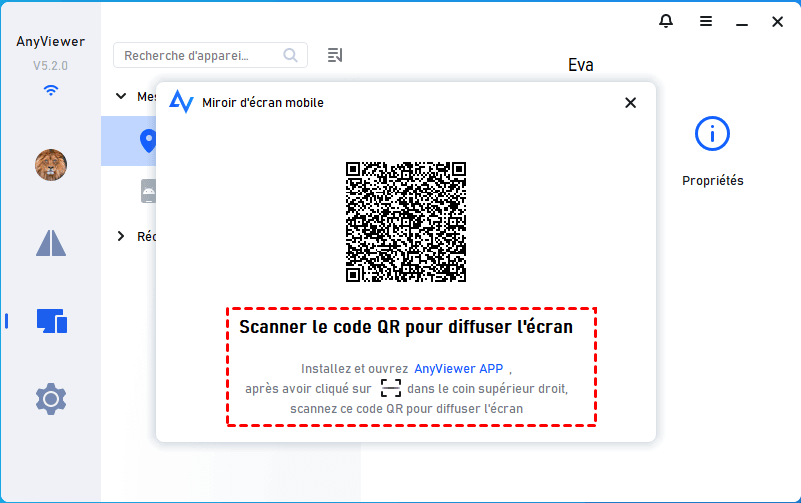Image resolution: width=801 pixels, height=503 pixels.
Task: Click the sort list icon next to search
Action: (x=335, y=55)
